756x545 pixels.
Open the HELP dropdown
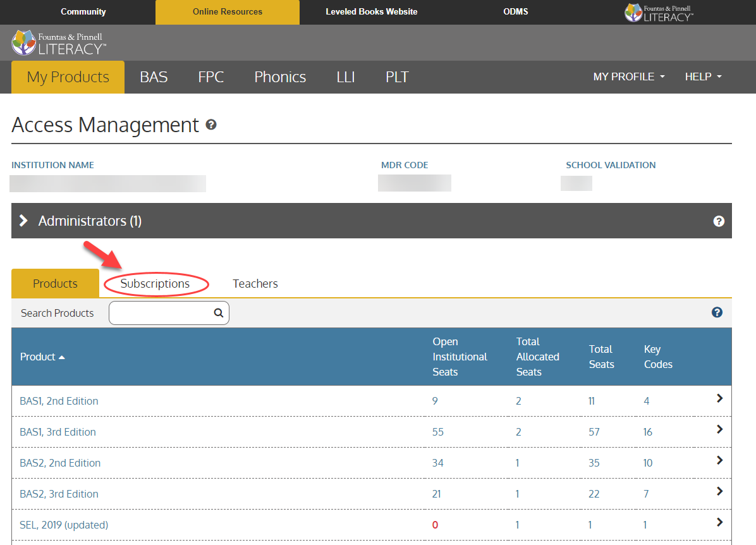[x=702, y=77]
